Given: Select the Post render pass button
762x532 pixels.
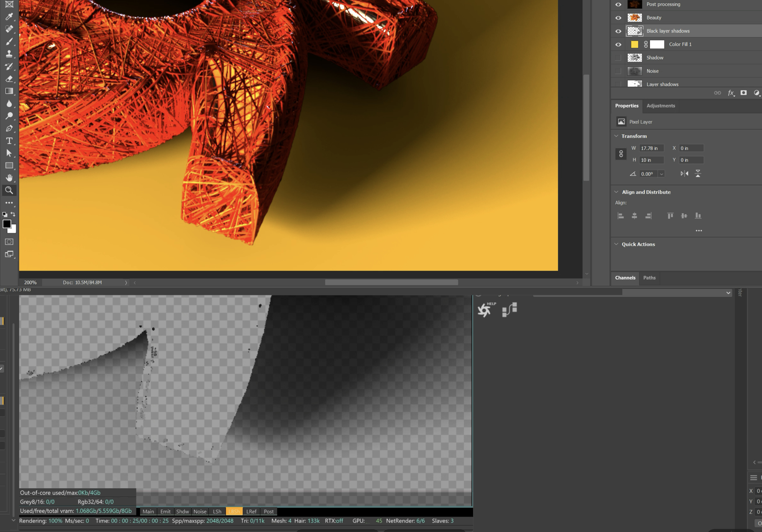Looking at the screenshot, I should click(x=269, y=511).
